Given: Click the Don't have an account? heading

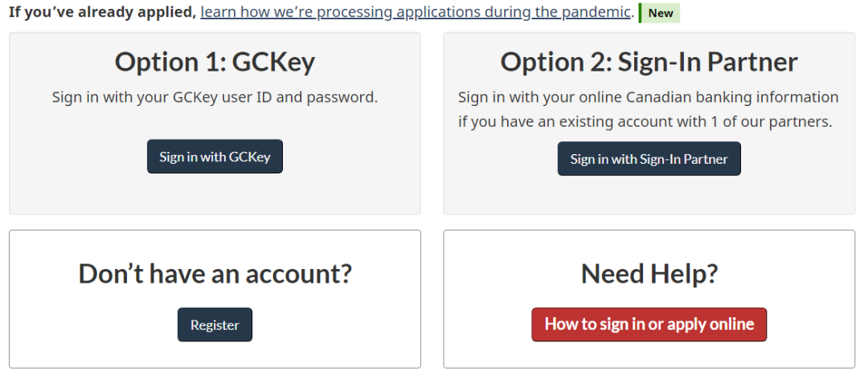Looking at the screenshot, I should pyautogui.click(x=215, y=274).
